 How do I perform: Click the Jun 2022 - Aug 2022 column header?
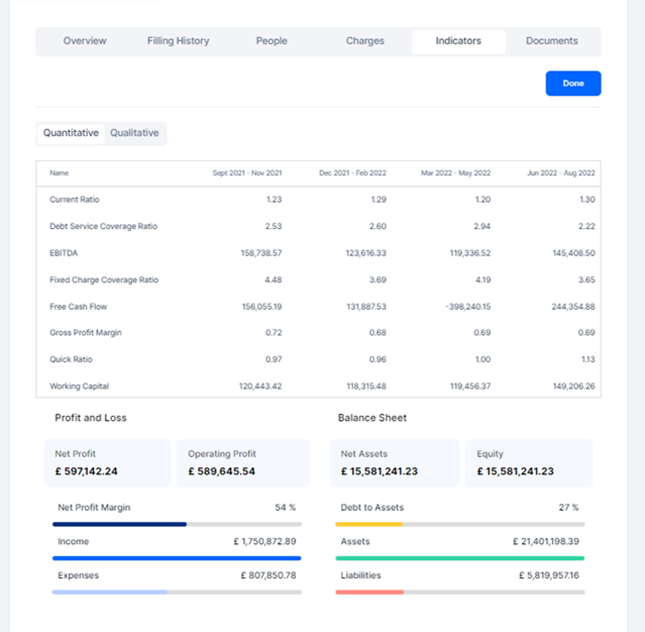(561, 173)
